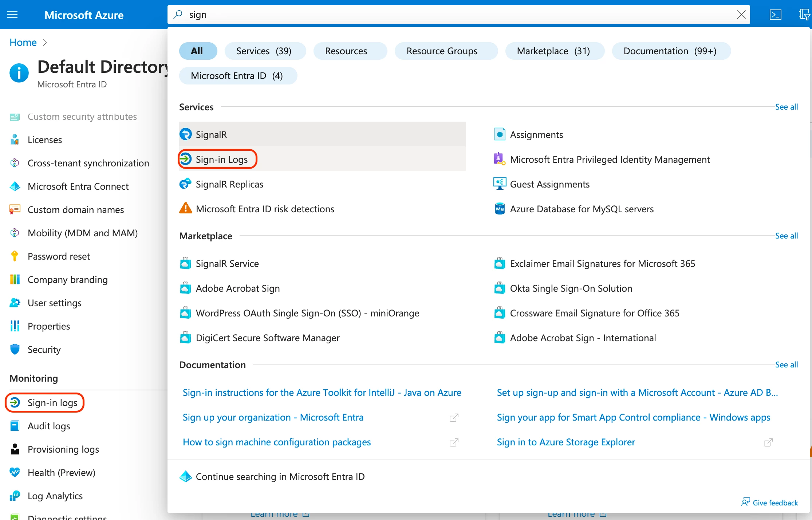Open Azure Database for MySQL servers
The width and height of the screenshot is (812, 520).
[582, 209]
